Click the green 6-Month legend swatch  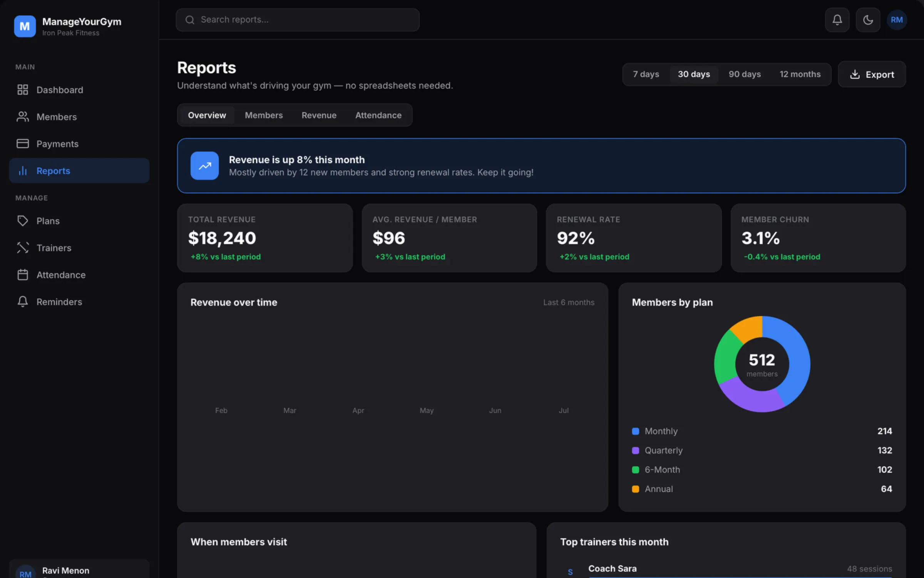(636, 470)
